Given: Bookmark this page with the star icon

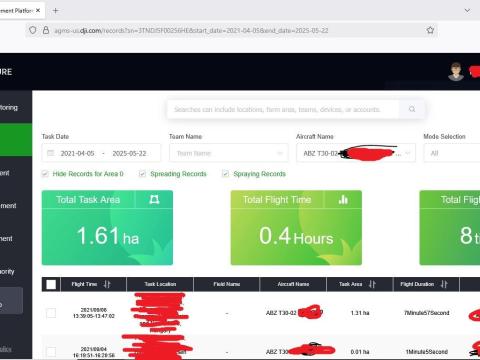Looking at the screenshot, I should 430,30.
